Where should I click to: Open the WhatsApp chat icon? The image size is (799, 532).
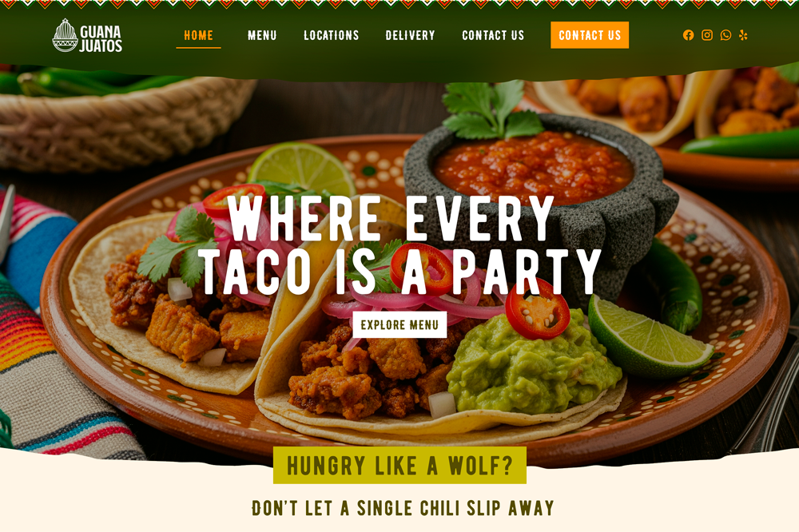[x=725, y=35]
